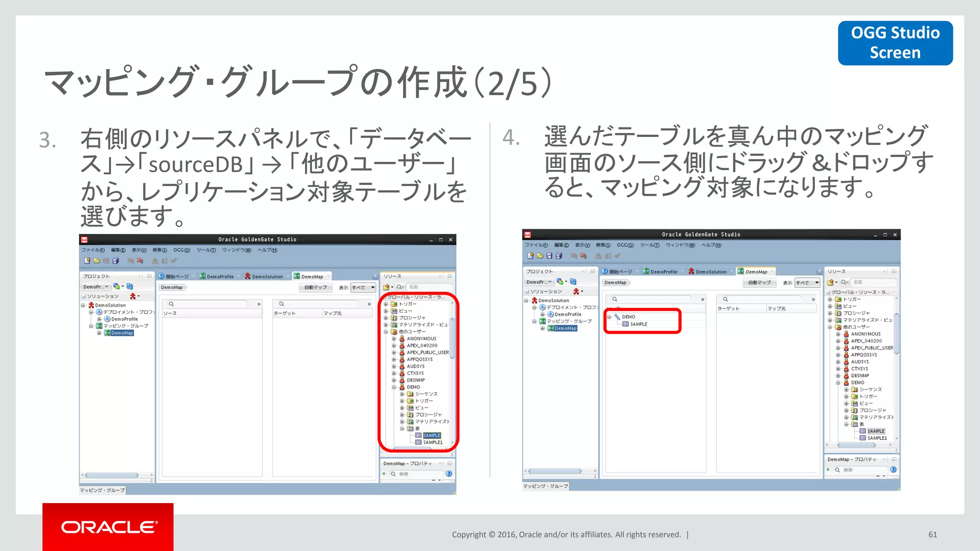
Task: Click the horizontal scrollbar in step 3 プロジェクト panel
Action: pos(111,475)
